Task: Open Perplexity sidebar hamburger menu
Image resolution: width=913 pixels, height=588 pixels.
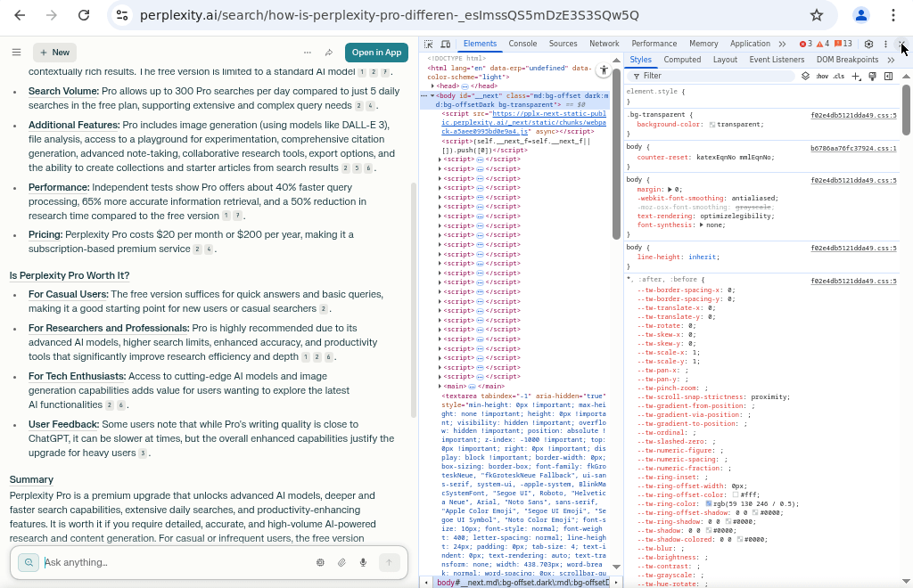Action: tap(16, 53)
